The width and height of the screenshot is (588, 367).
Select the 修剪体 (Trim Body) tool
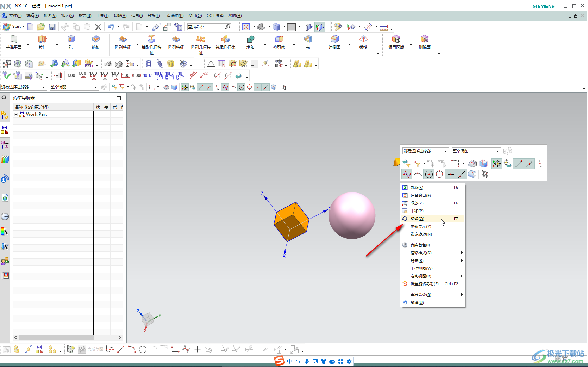(x=279, y=39)
